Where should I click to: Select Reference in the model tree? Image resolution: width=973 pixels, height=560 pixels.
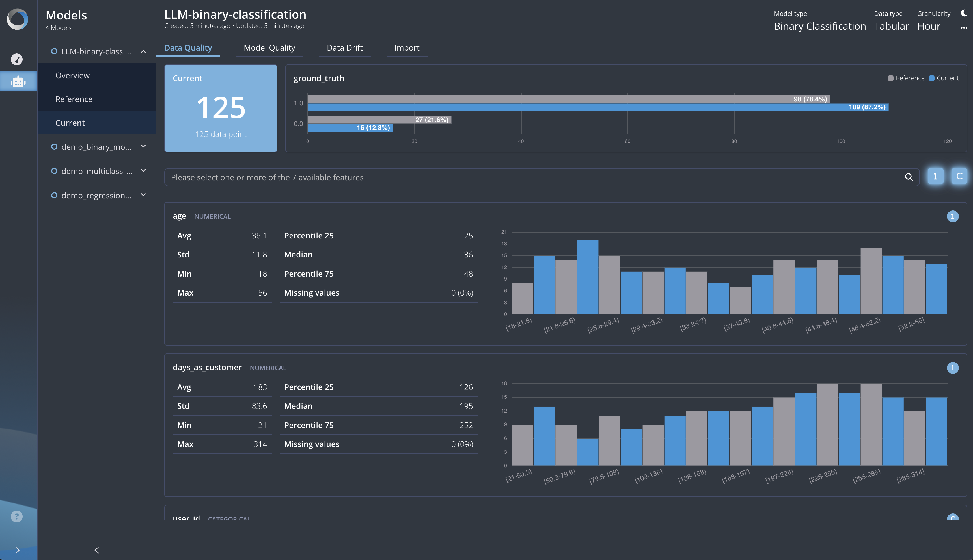(x=97, y=99)
